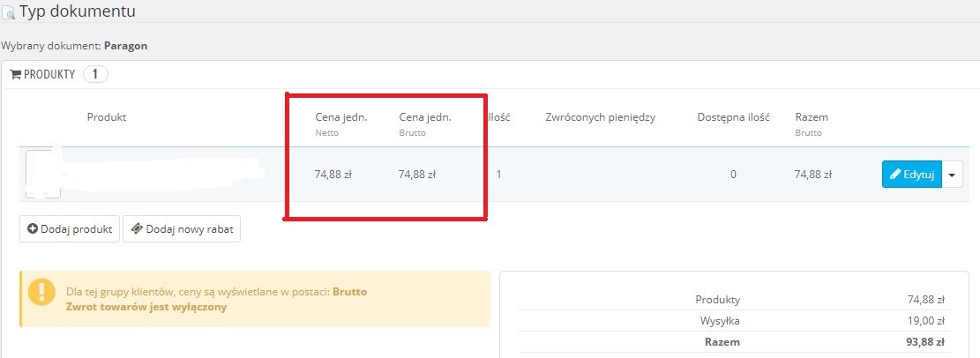Click the yellow exclamation warning icon

[41, 292]
